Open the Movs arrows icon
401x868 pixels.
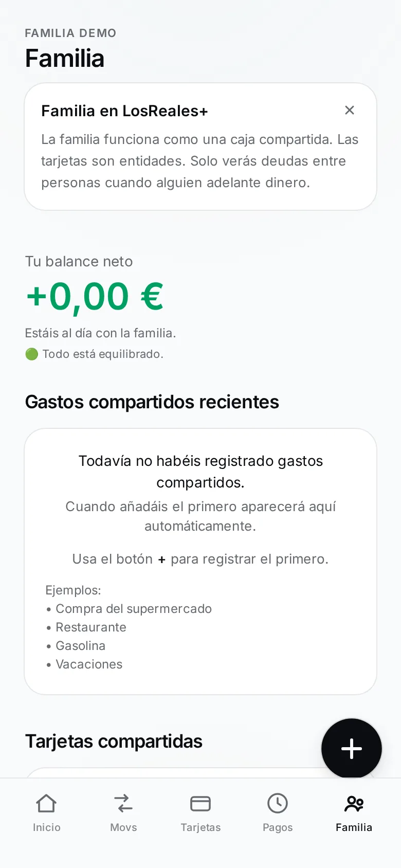coord(123,803)
